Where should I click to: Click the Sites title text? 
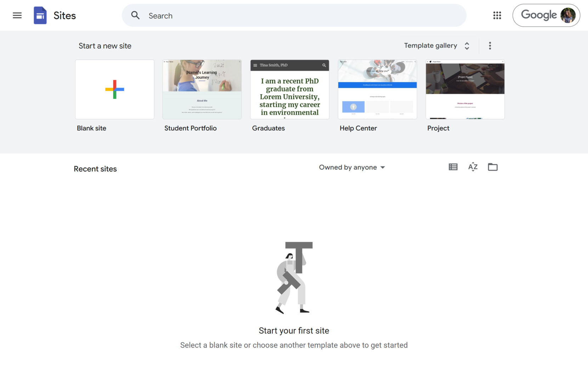pos(64,16)
